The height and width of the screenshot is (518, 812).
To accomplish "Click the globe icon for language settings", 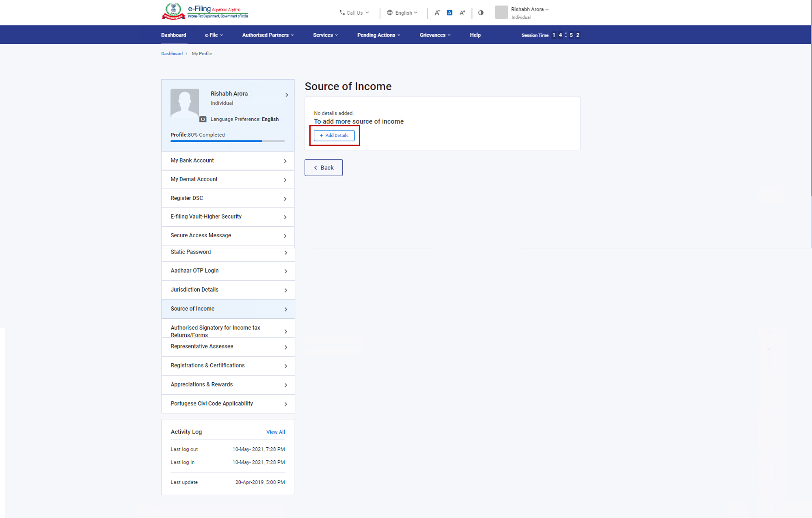I will (389, 13).
